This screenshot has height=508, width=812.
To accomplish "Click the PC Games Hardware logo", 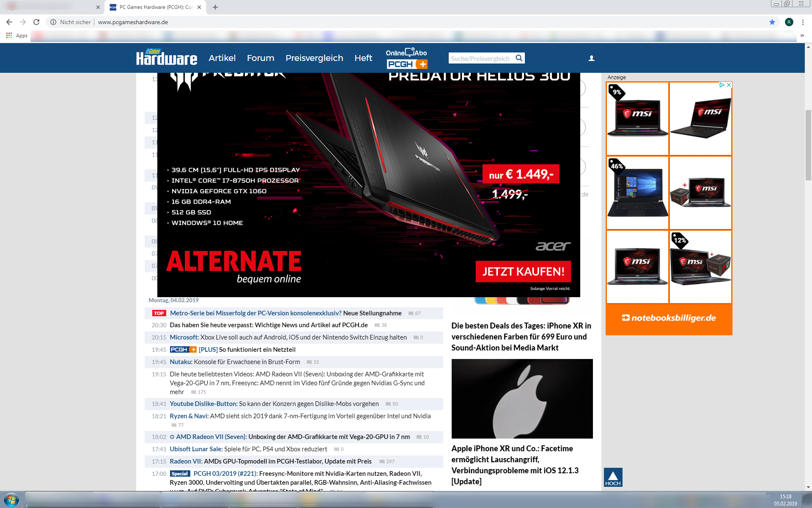I will click(167, 58).
